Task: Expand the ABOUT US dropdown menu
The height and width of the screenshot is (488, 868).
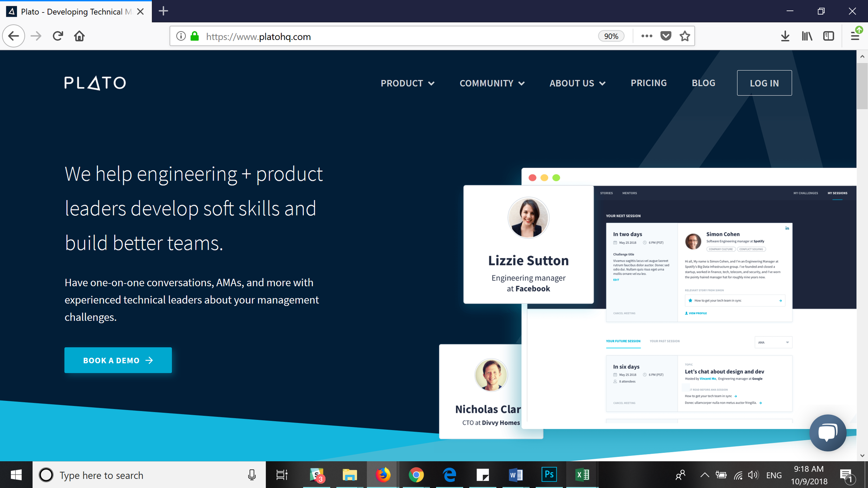Action: 577,83
